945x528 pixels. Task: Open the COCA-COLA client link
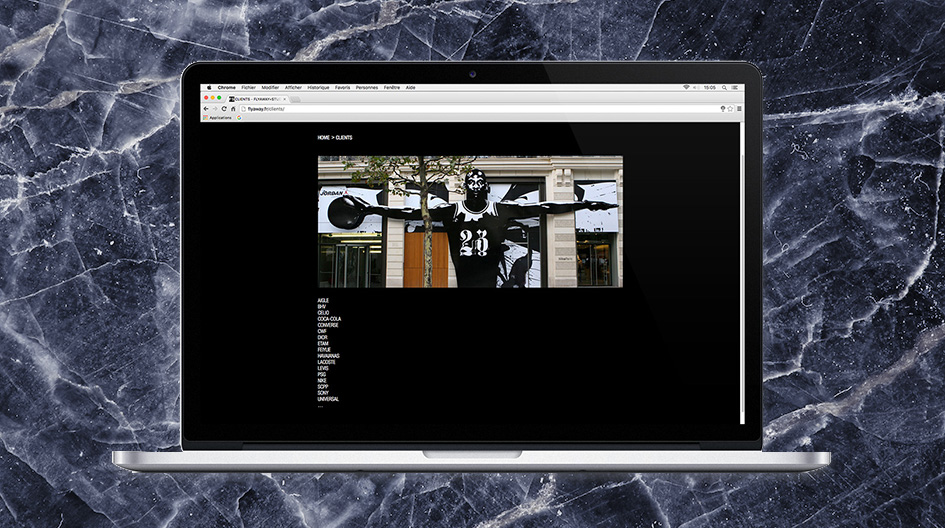(x=329, y=319)
